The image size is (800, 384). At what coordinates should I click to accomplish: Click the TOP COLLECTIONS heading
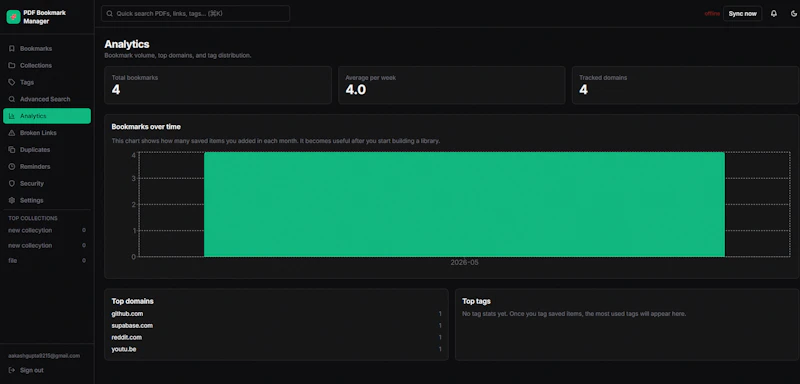[33, 218]
